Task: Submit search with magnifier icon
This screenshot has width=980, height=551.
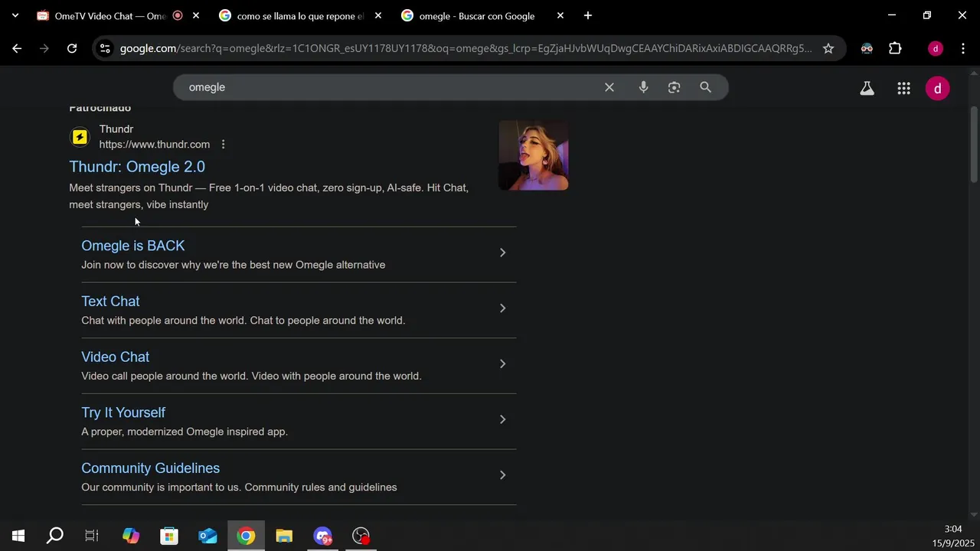Action: click(x=705, y=87)
